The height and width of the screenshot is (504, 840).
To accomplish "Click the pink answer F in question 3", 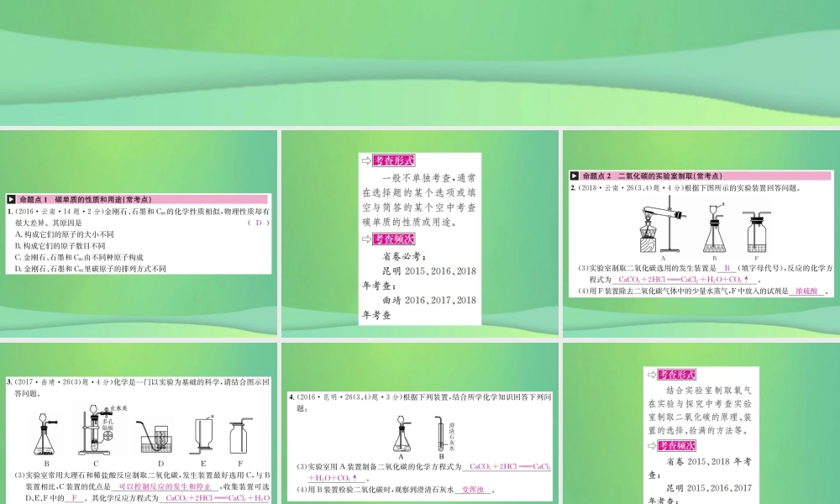I will pos(74,498).
